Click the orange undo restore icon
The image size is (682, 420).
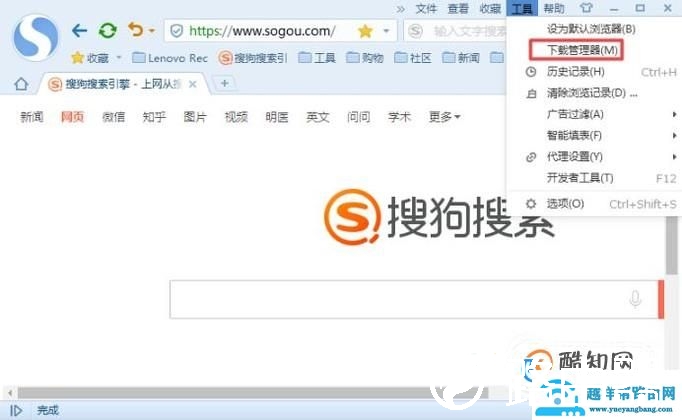pos(136,30)
